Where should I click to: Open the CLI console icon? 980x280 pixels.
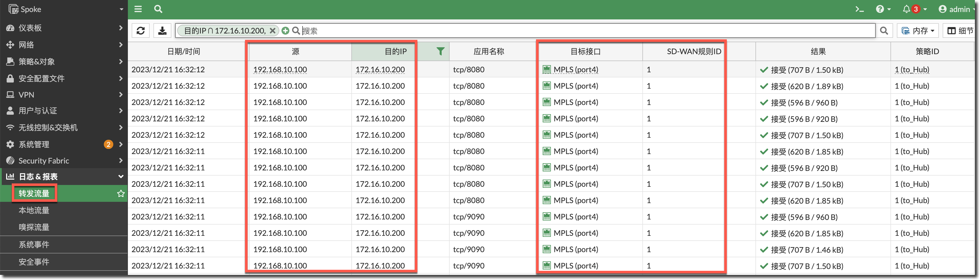click(859, 9)
